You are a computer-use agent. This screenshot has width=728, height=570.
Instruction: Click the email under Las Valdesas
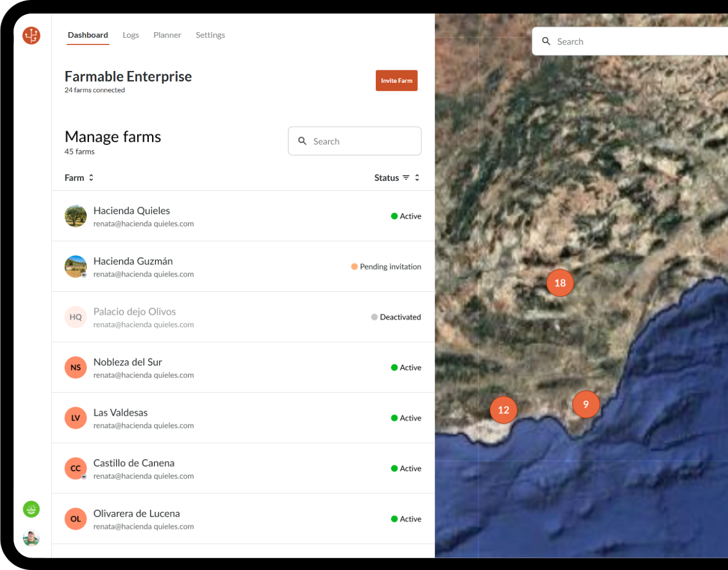pos(144,426)
